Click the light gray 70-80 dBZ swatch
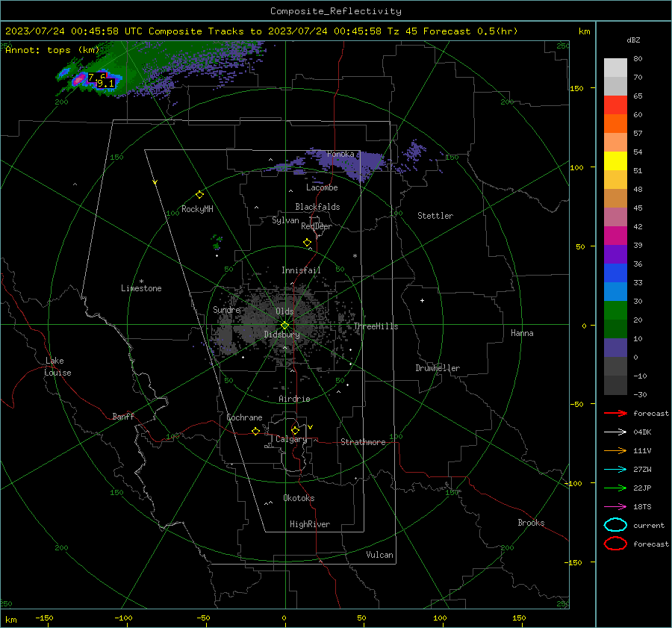 click(615, 68)
